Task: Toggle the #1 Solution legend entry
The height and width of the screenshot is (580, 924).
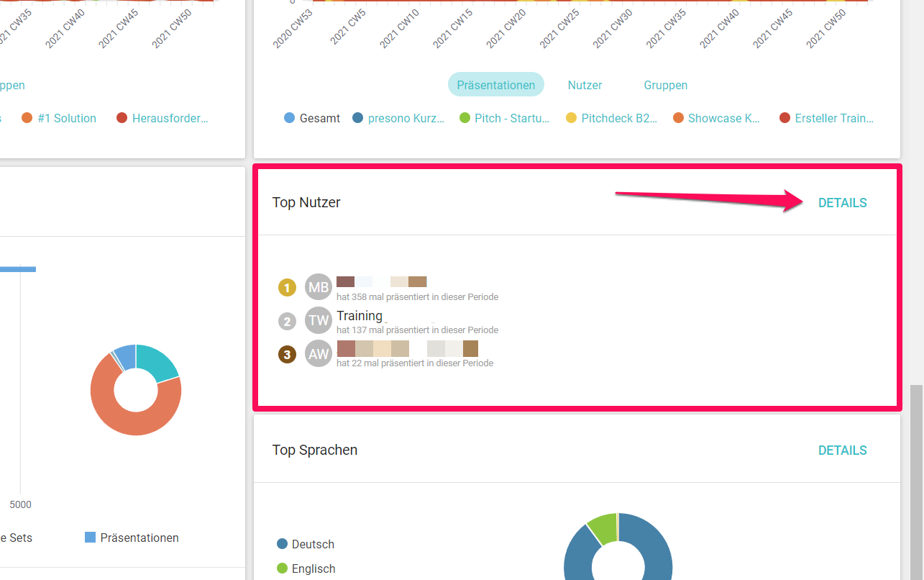Action: (59, 118)
